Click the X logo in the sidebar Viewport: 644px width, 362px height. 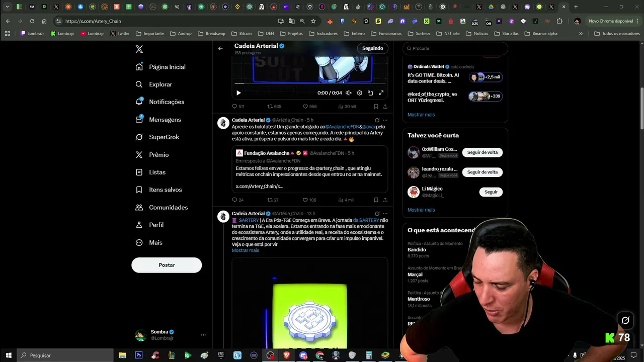(x=139, y=49)
